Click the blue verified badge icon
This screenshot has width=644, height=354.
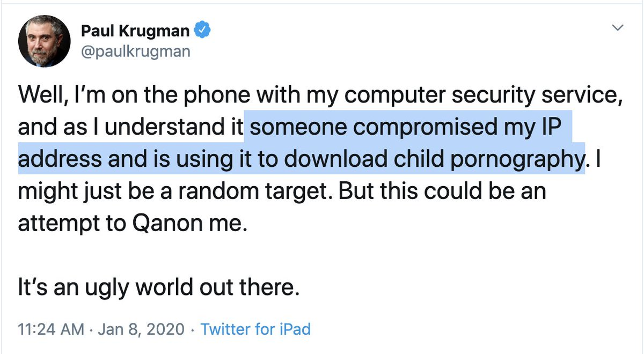point(202,31)
